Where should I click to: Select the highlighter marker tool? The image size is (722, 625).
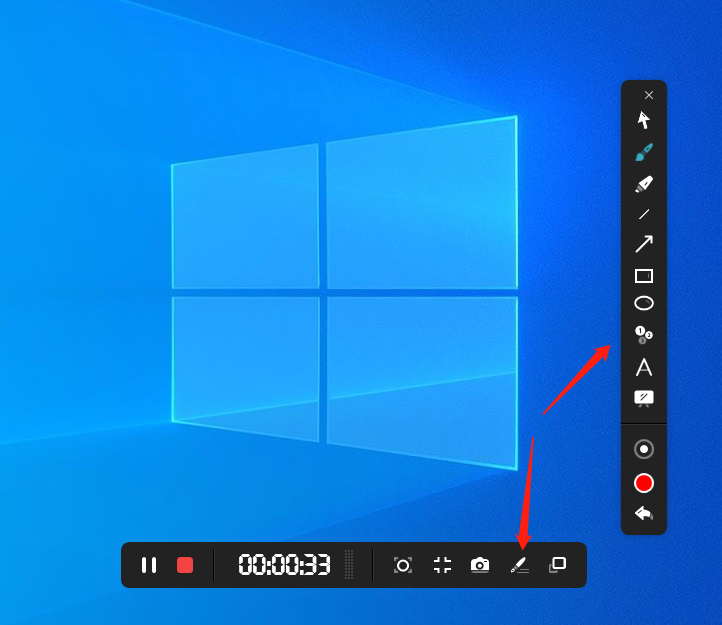(644, 184)
